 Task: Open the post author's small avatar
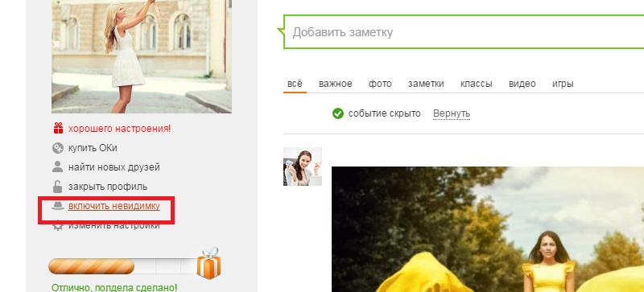(303, 167)
